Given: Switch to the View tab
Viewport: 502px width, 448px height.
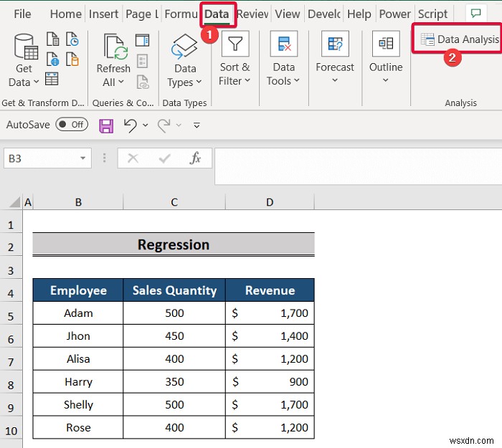Looking at the screenshot, I should [x=287, y=14].
